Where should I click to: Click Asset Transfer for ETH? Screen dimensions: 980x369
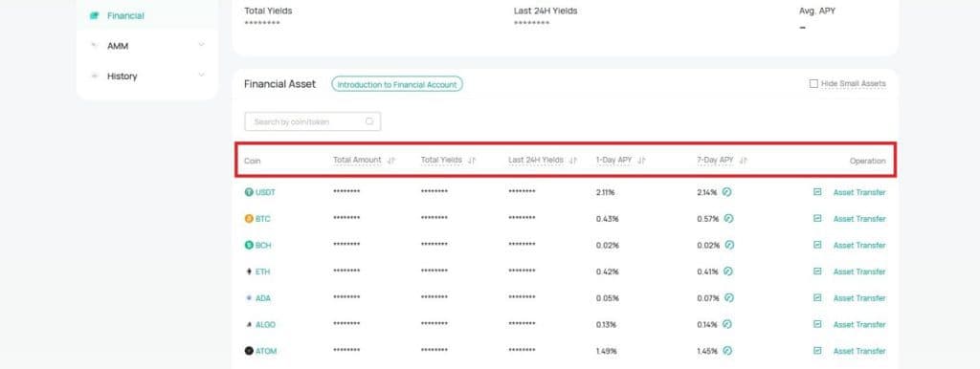click(x=859, y=271)
